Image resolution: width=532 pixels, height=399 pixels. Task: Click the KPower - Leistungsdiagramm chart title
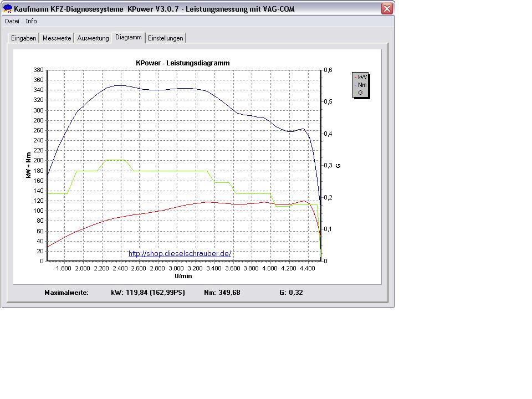[182, 63]
